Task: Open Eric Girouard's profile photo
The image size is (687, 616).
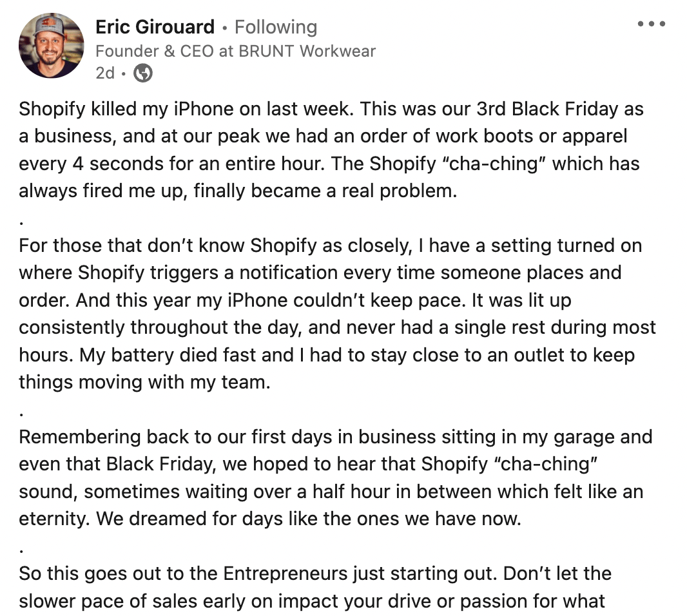Action: click(x=52, y=46)
